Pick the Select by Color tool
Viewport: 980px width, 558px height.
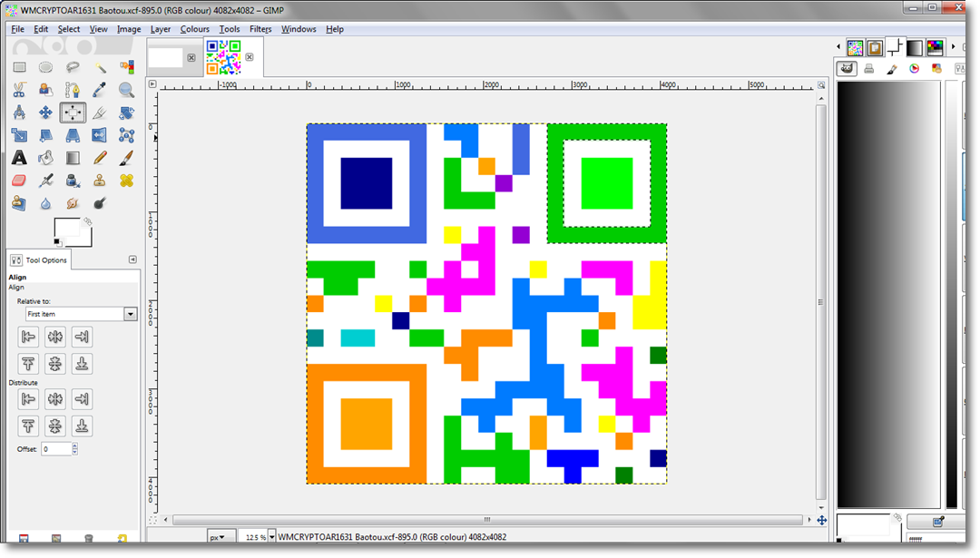click(126, 67)
